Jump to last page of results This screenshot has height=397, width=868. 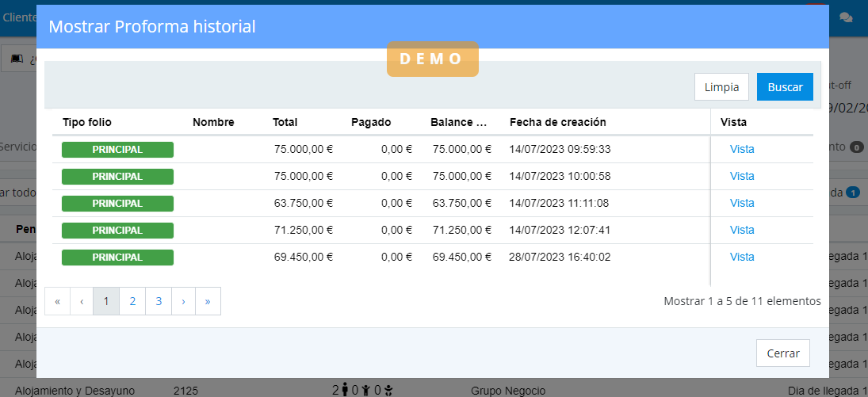(x=208, y=301)
